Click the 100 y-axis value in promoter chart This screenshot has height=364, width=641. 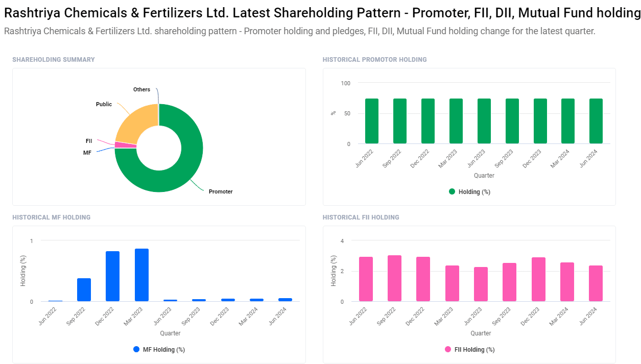(x=346, y=83)
